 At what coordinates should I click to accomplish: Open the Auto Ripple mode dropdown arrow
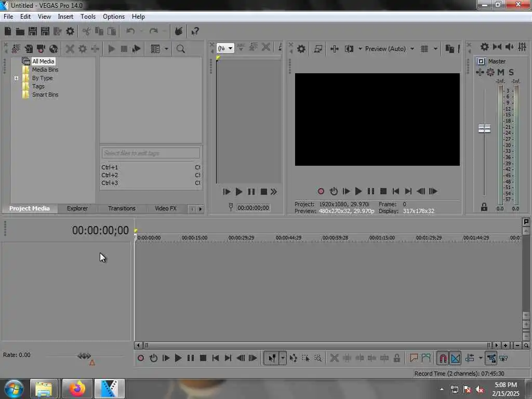[x=481, y=358]
